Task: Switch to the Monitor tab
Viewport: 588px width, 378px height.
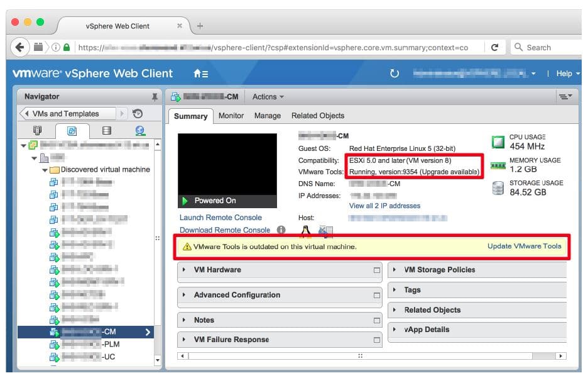Action: pyautogui.click(x=231, y=116)
